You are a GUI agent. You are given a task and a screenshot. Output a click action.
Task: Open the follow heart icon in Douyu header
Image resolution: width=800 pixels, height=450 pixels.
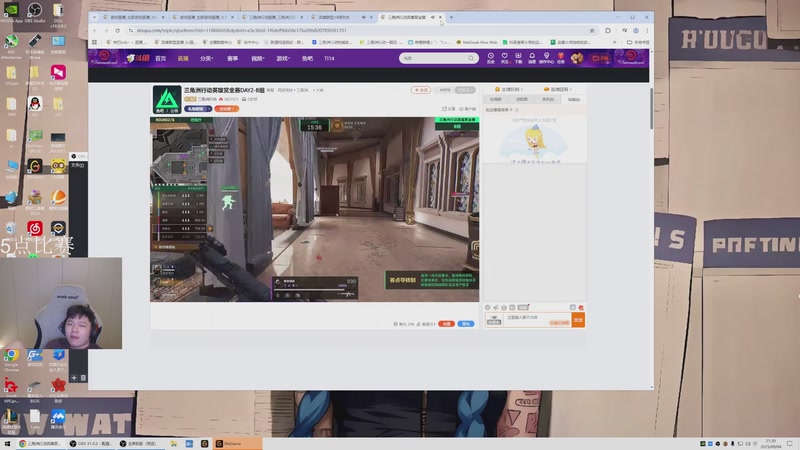click(505, 56)
